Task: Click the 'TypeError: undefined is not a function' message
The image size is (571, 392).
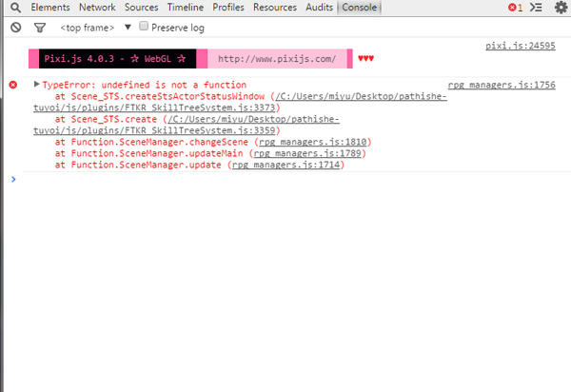Action: (x=145, y=85)
